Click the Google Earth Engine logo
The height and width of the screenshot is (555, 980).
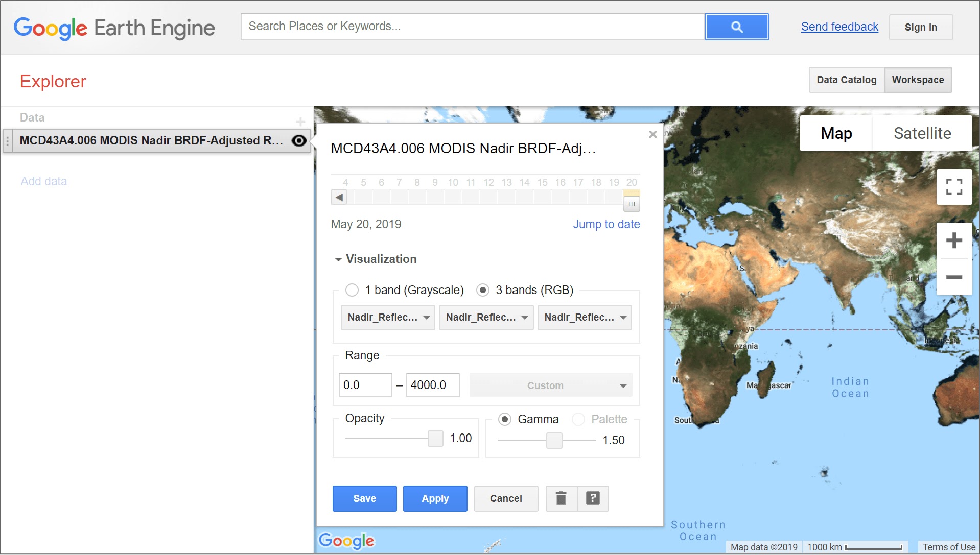pos(114,28)
